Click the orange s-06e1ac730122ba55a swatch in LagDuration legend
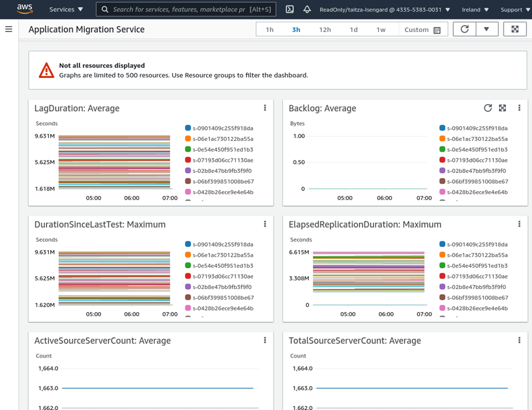The height and width of the screenshot is (410, 532). click(x=188, y=138)
